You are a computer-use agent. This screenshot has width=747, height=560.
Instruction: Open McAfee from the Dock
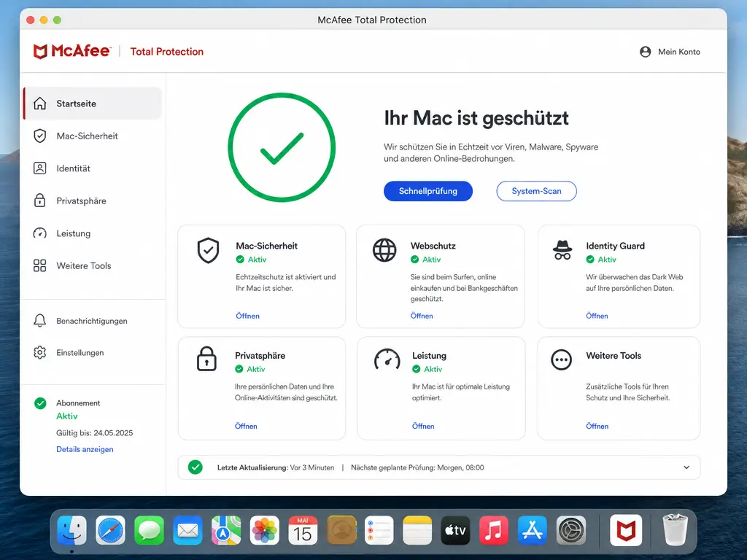point(625,530)
